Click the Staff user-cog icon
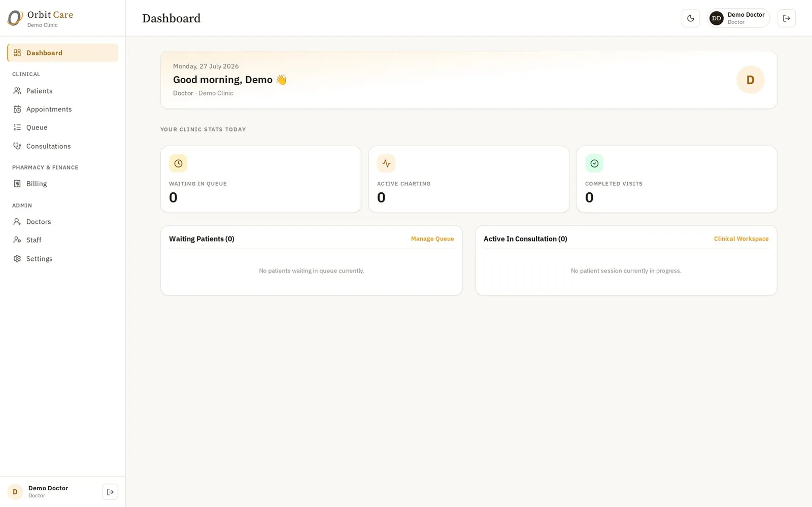 (17, 240)
